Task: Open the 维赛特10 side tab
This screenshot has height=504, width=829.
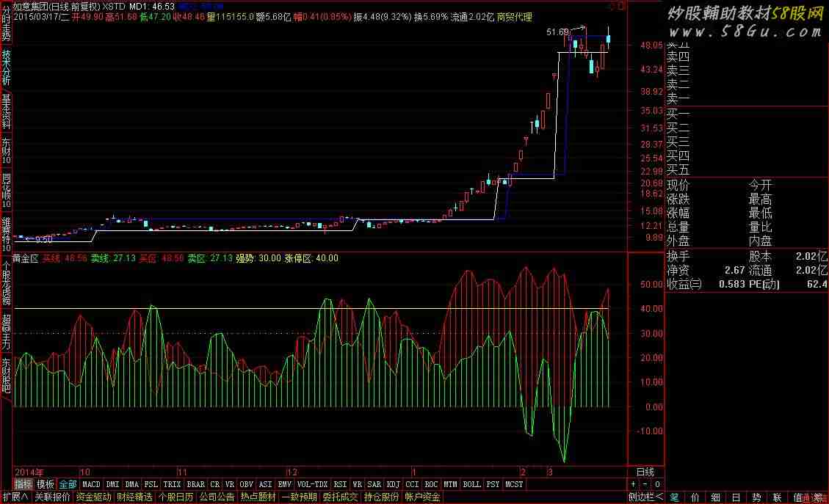Action: click(6, 234)
